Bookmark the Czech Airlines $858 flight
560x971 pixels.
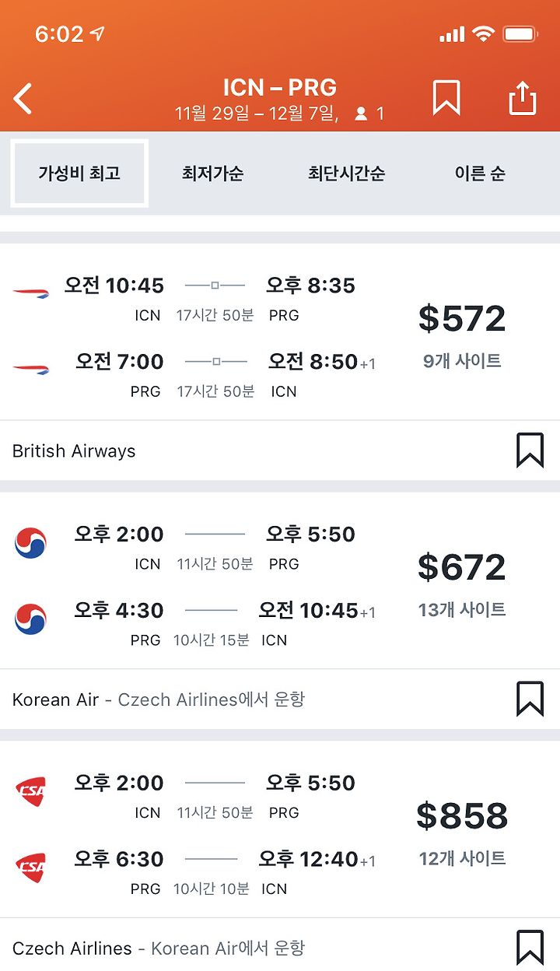[530, 948]
